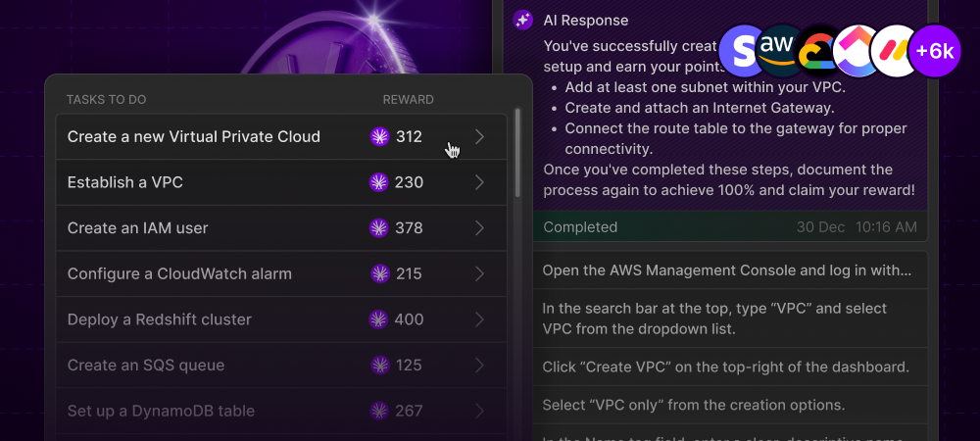Click the 30 Dec date stamp

click(x=820, y=226)
